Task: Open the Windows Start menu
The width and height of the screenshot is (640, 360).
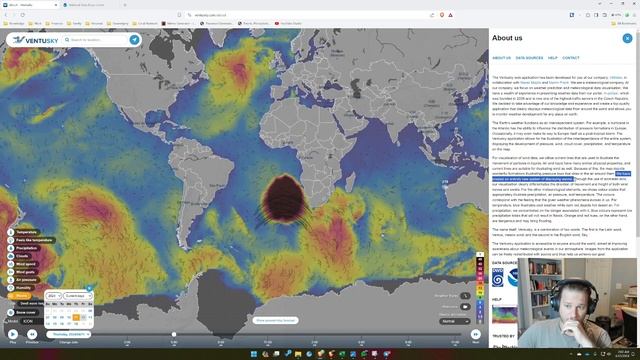Action: point(253,354)
